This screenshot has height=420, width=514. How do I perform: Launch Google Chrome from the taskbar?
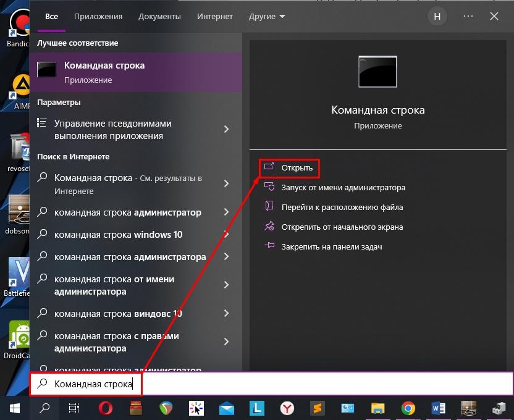408,408
